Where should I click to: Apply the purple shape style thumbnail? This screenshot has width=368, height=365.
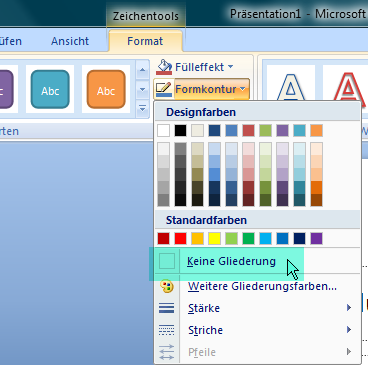tap(7, 89)
